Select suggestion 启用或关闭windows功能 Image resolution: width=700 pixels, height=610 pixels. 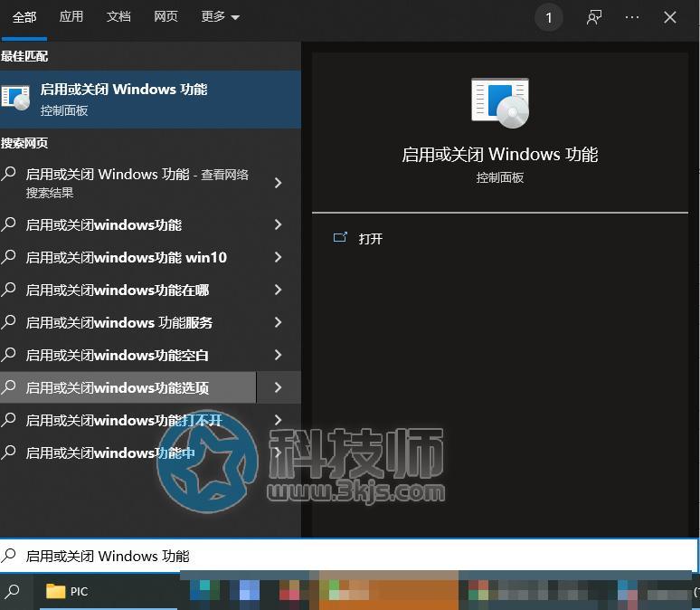pos(128,224)
